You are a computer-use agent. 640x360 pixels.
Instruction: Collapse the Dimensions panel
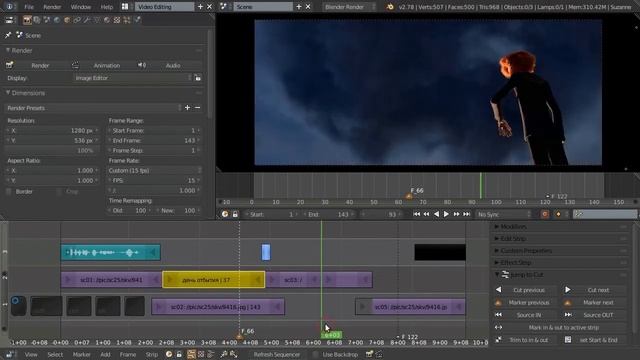coord(8,93)
